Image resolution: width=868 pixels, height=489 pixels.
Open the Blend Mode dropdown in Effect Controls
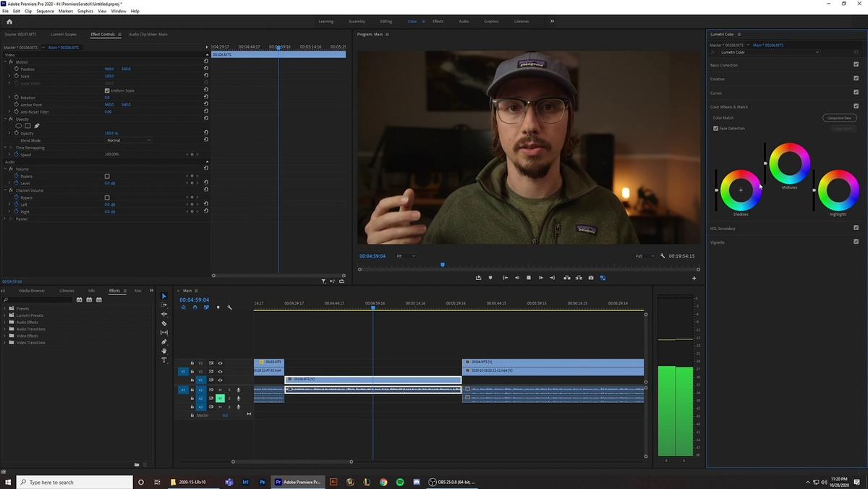128,140
